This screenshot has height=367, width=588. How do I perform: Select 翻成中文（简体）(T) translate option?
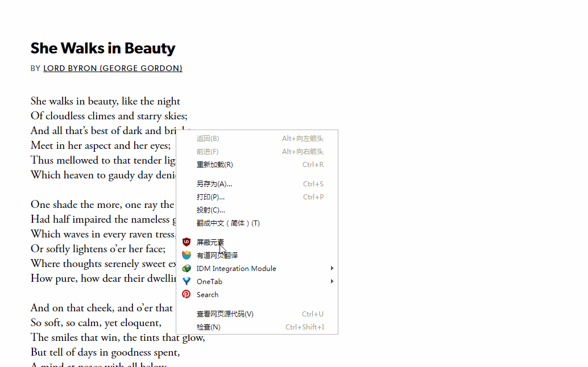228,223
